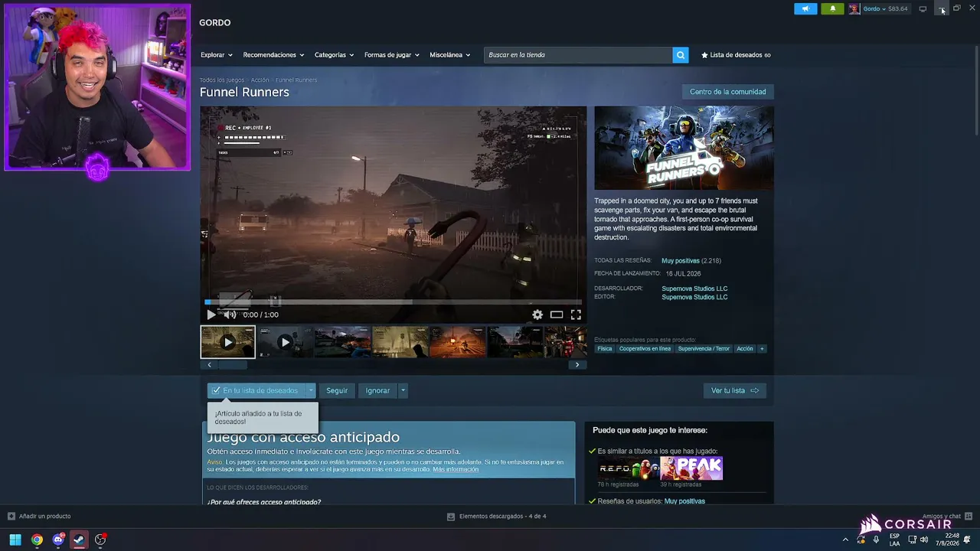Open the Windows Start menu

click(x=15, y=540)
